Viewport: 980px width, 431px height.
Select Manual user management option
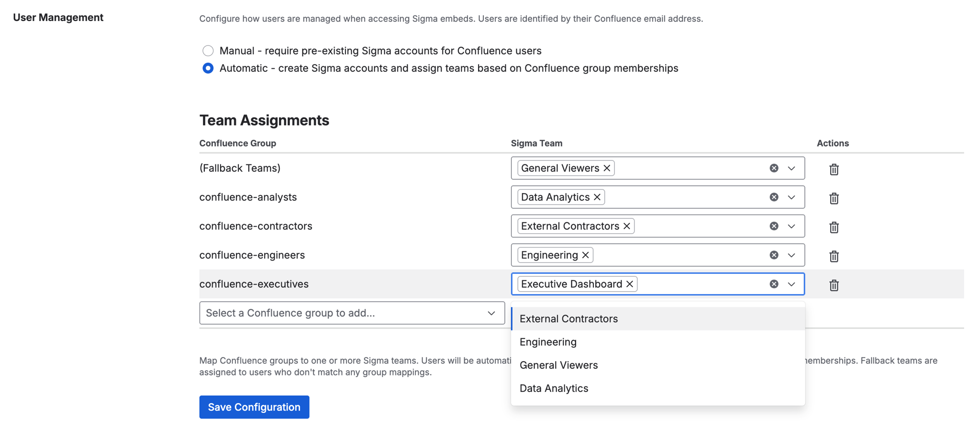click(x=208, y=51)
